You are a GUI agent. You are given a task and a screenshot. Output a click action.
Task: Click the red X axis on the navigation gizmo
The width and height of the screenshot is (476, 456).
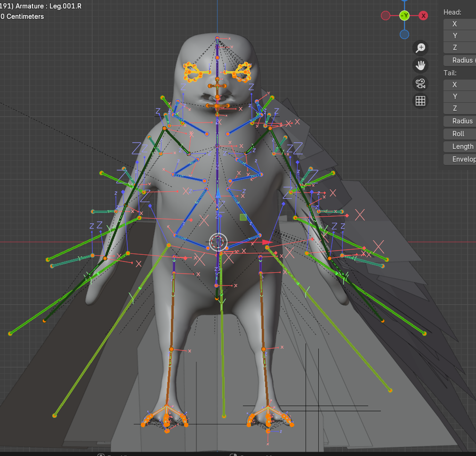point(423,16)
